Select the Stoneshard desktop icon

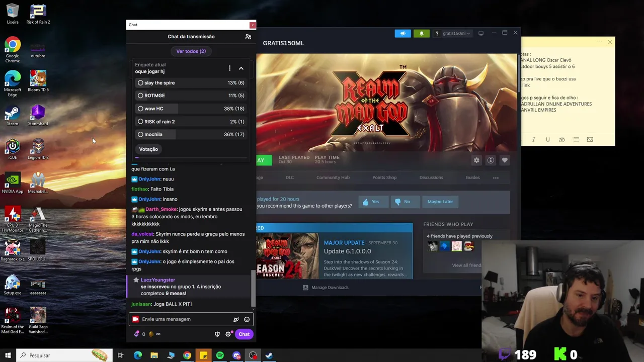coord(38,115)
